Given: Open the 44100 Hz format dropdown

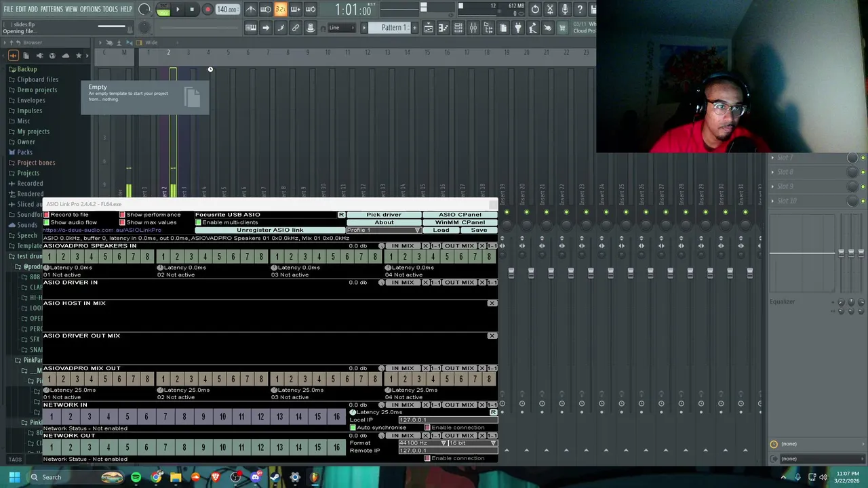Looking at the screenshot, I should (422, 443).
